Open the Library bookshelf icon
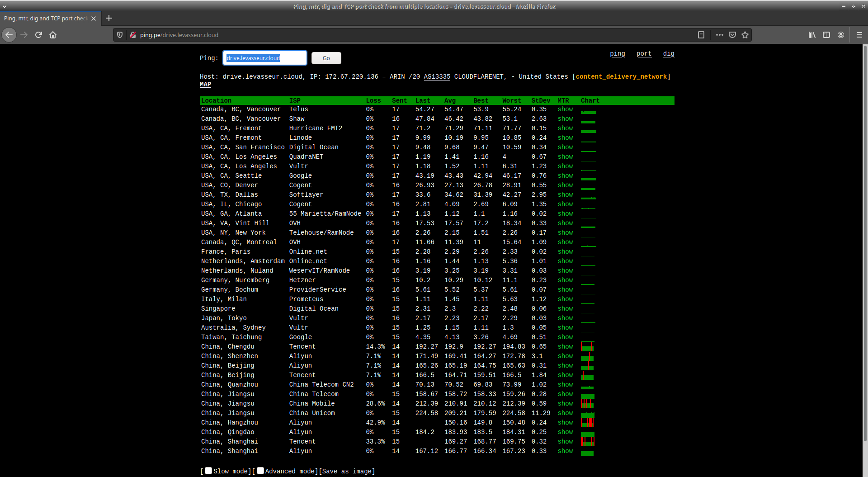This screenshot has height=477, width=868. [x=812, y=35]
